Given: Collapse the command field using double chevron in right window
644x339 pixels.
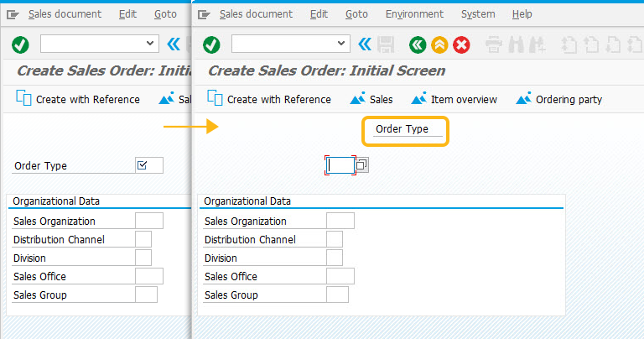Looking at the screenshot, I should [365, 44].
